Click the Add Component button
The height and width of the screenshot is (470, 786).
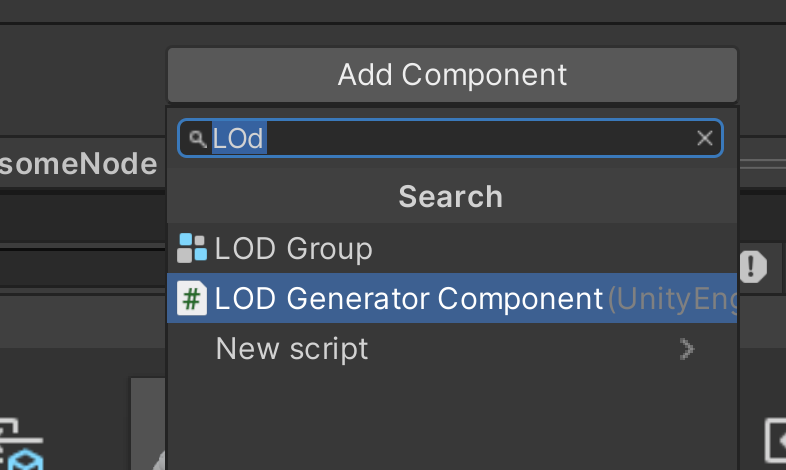click(x=452, y=75)
